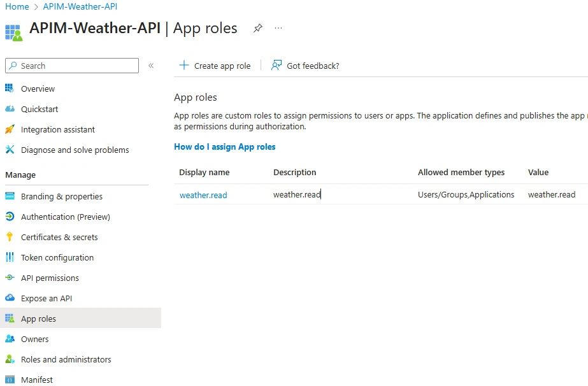Click the weather.read description cell

coord(297,195)
